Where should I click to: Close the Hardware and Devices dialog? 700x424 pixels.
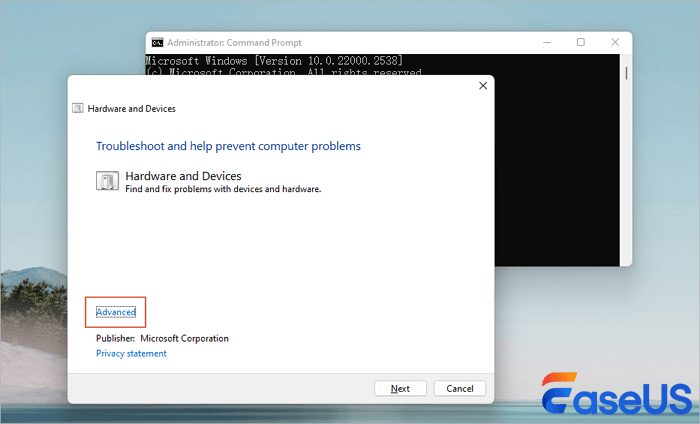[x=483, y=86]
